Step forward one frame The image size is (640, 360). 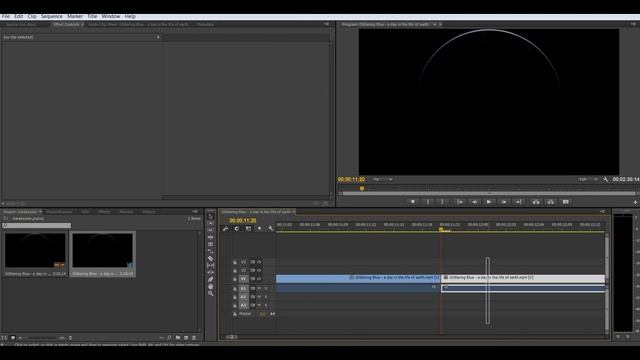tap(504, 202)
